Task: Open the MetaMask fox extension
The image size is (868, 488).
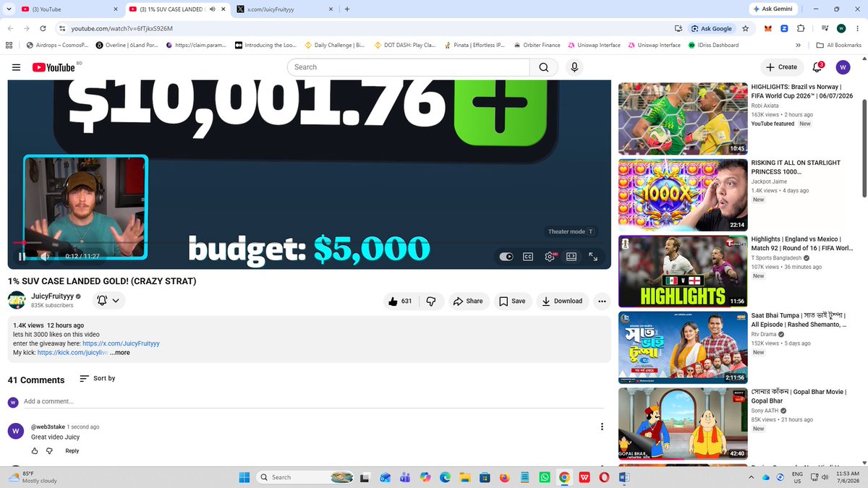Action: (x=768, y=28)
